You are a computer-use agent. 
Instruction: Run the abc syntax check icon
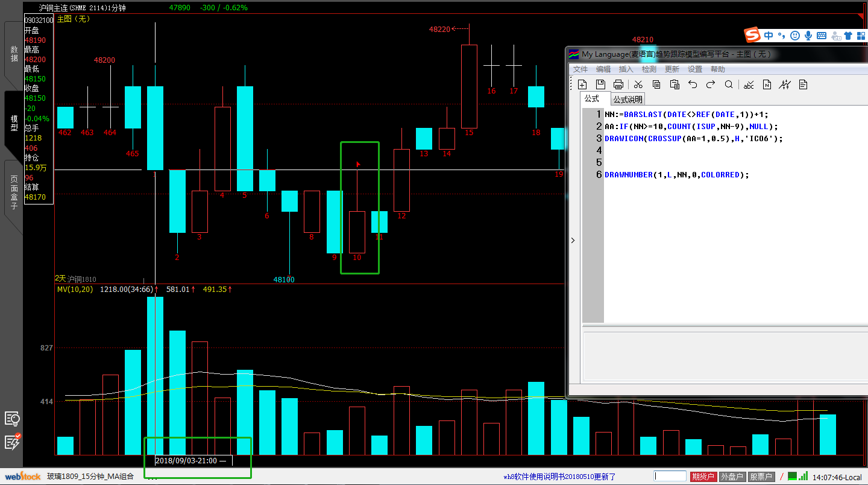(x=749, y=84)
